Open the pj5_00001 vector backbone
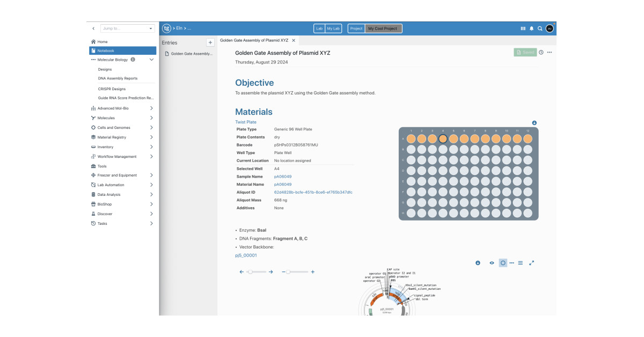 click(246, 255)
